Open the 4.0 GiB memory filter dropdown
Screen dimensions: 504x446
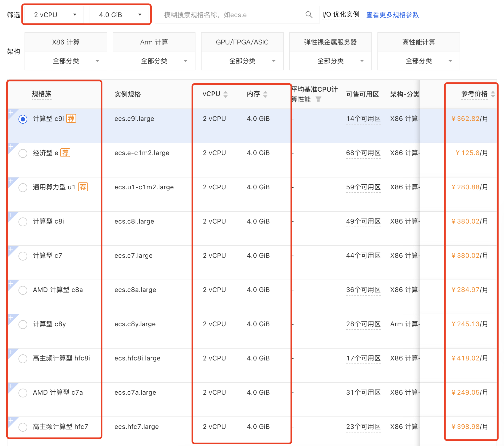(119, 15)
